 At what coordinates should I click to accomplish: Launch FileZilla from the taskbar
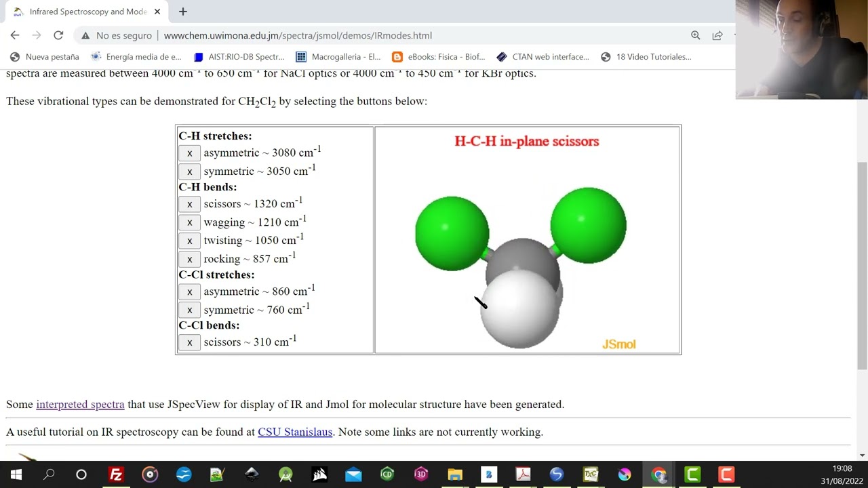[x=116, y=474]
